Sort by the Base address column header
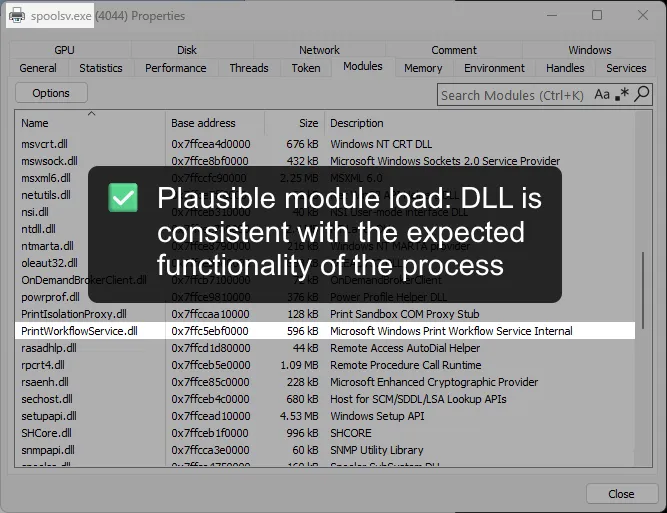This screenshot has height=513, width=667. click(215, 123)
